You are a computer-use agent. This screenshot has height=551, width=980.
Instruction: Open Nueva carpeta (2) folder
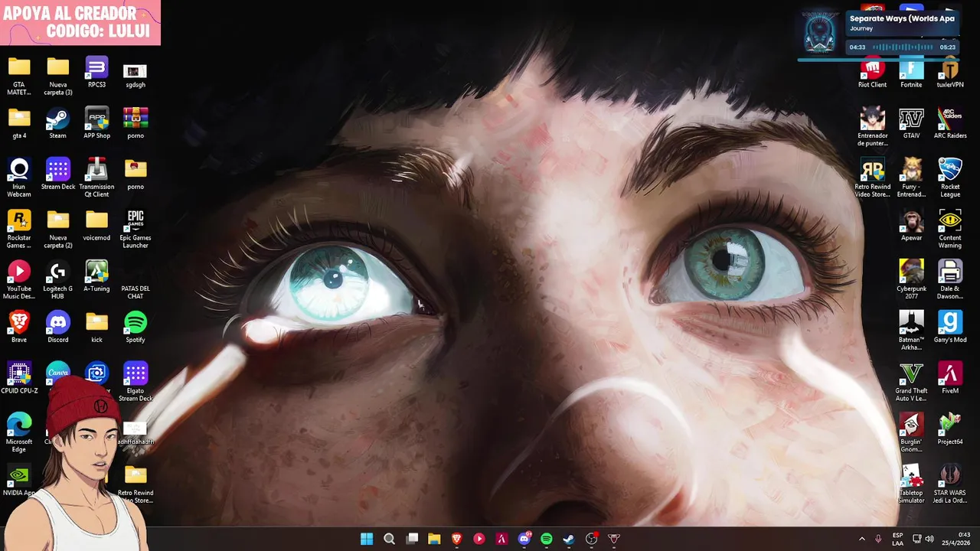(57, 230)
